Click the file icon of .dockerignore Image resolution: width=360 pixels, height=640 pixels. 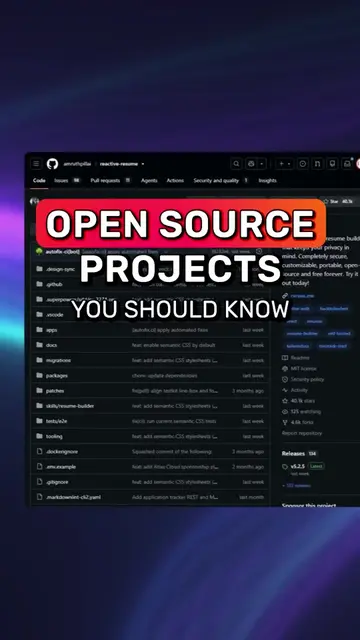(x=40, y=451)
